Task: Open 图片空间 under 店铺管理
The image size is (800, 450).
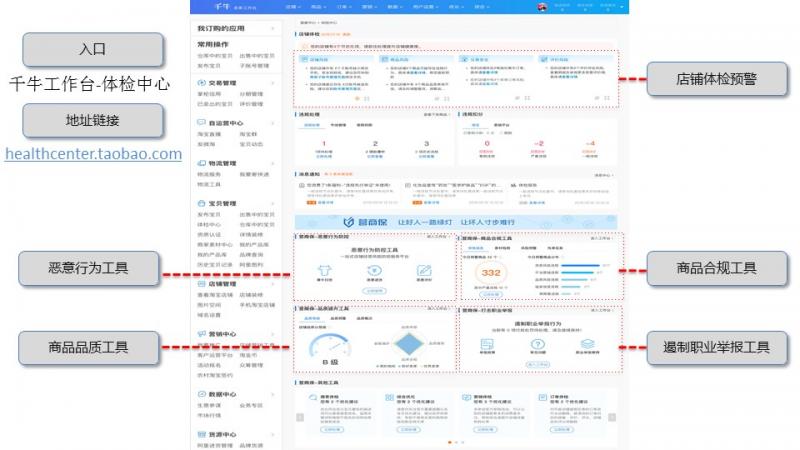Action: pos(209,305)
